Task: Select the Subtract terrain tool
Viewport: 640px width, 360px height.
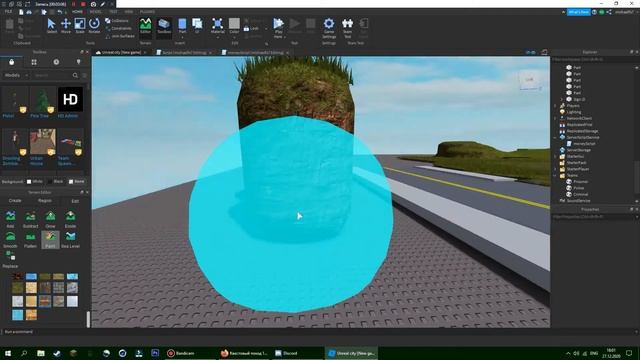Action: point(30,219)
